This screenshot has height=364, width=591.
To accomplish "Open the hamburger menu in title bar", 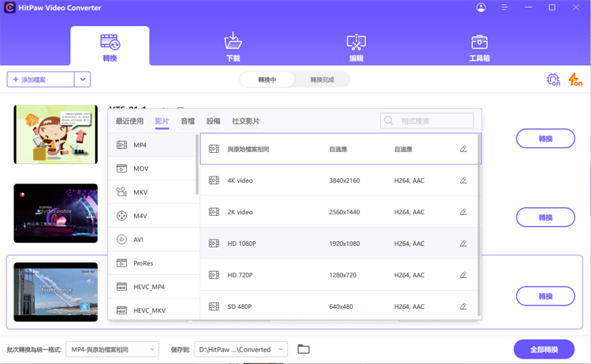I will click(x=504, y=8).
